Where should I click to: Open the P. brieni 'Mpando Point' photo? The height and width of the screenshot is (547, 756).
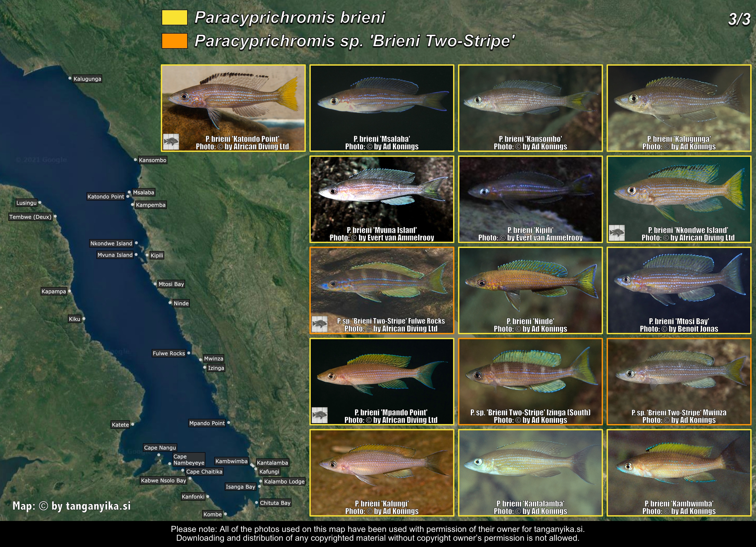382,381
